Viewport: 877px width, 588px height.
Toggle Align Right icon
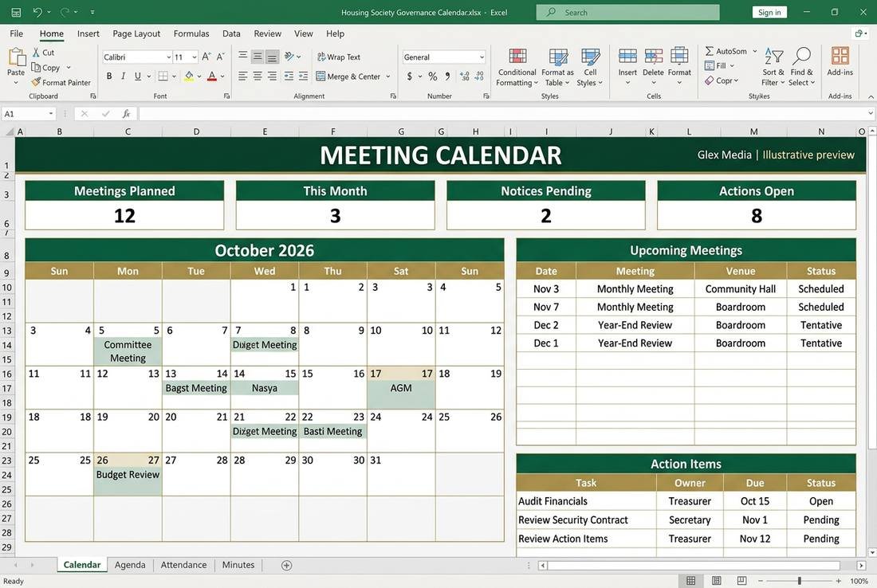[272, 76]
